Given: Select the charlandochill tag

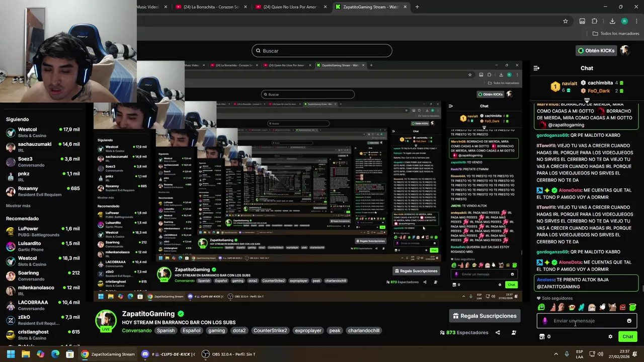Looking at the screenshot, I should (364, 330).
